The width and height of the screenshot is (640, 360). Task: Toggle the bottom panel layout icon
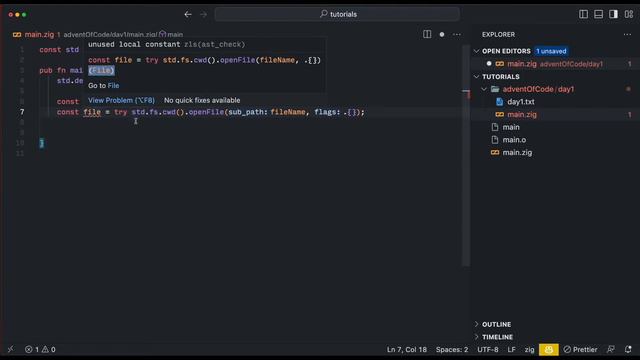[x=598, y=14]
